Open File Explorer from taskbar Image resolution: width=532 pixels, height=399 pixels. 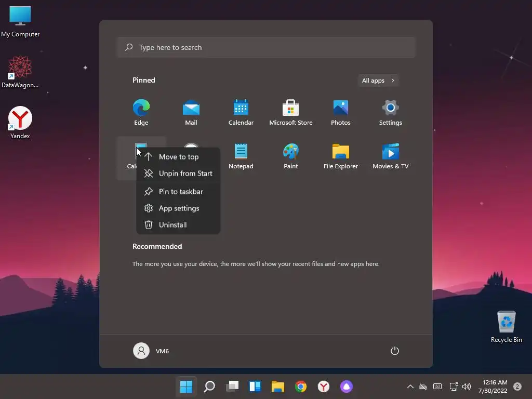coord(278,387)
